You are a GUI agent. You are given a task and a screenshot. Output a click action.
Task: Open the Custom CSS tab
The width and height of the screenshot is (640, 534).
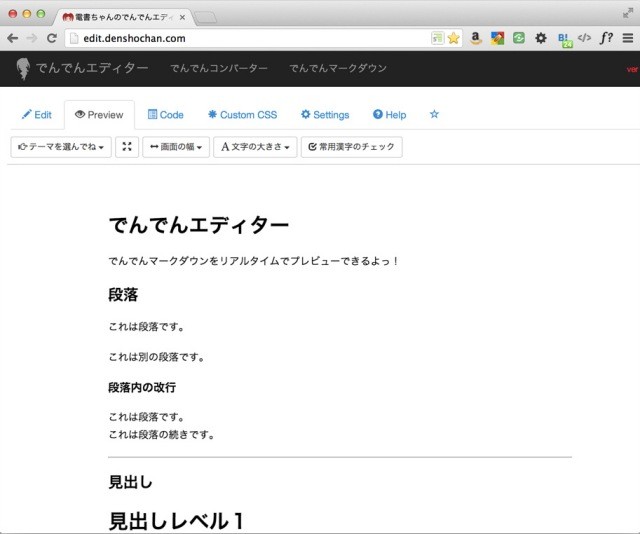[x=242, y=115]
